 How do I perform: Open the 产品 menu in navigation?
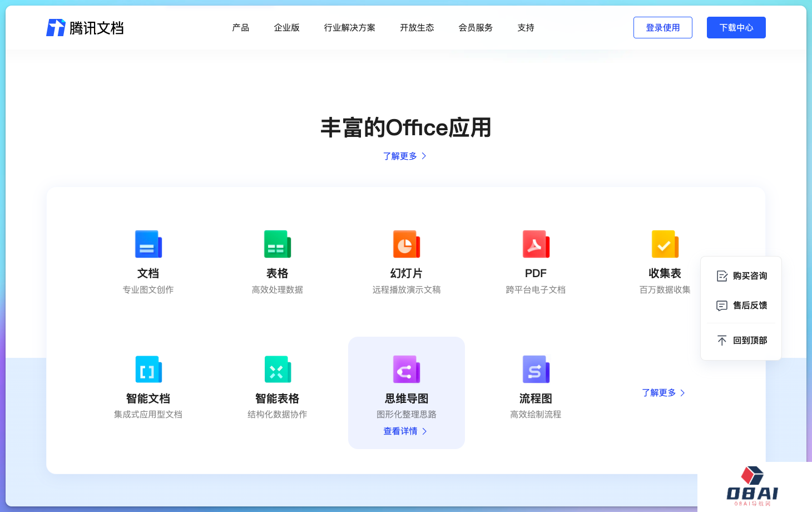point(240,28)
